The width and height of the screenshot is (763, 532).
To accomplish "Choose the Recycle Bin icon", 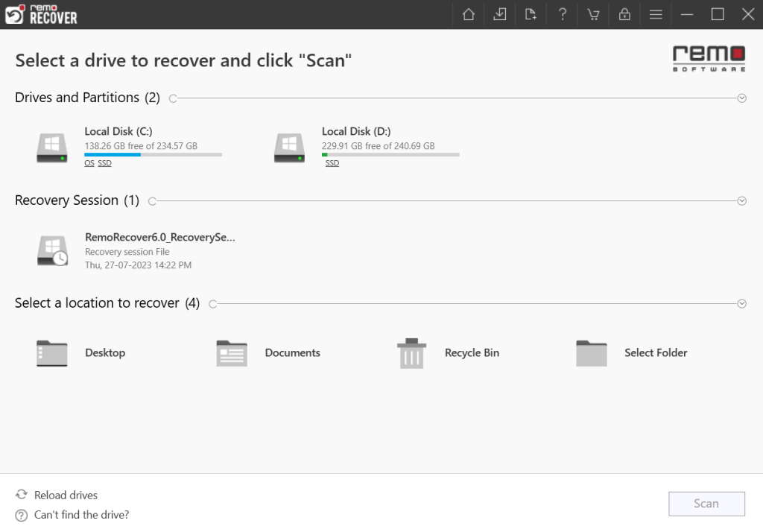I will (411, 353).
